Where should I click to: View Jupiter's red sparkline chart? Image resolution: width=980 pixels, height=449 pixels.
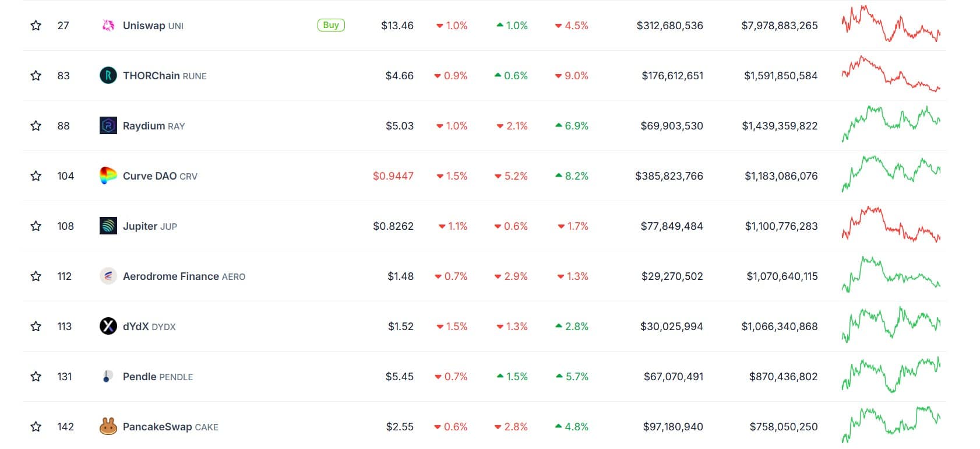(891, 224)
